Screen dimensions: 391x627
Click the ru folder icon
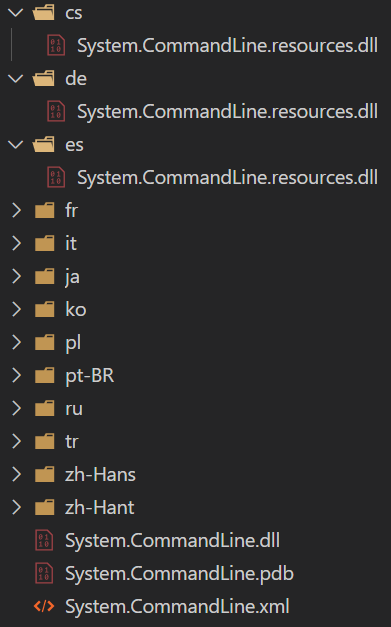tap(44, 408)
